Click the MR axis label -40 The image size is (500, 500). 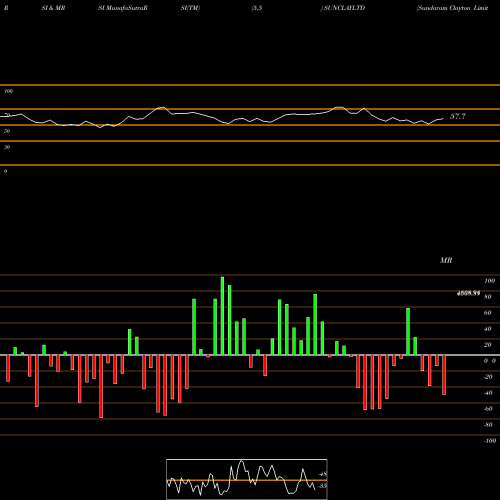(488, 393)
